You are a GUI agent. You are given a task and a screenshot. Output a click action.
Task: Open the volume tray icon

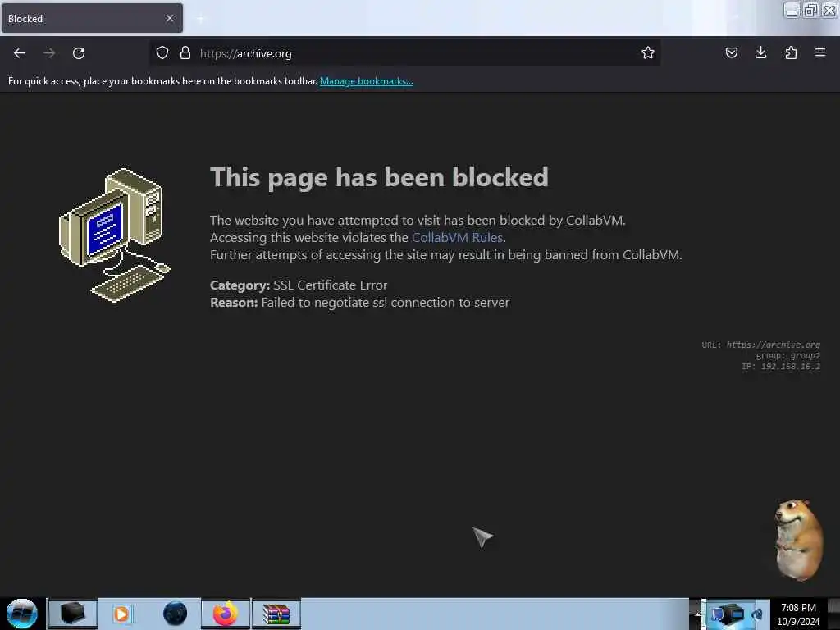[x=757, y=614]
